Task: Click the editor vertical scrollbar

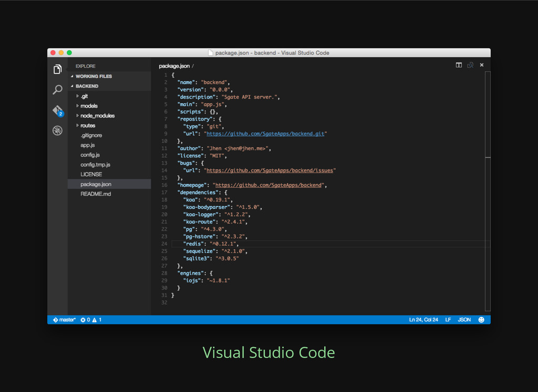Action: click(x=488, y=190)
